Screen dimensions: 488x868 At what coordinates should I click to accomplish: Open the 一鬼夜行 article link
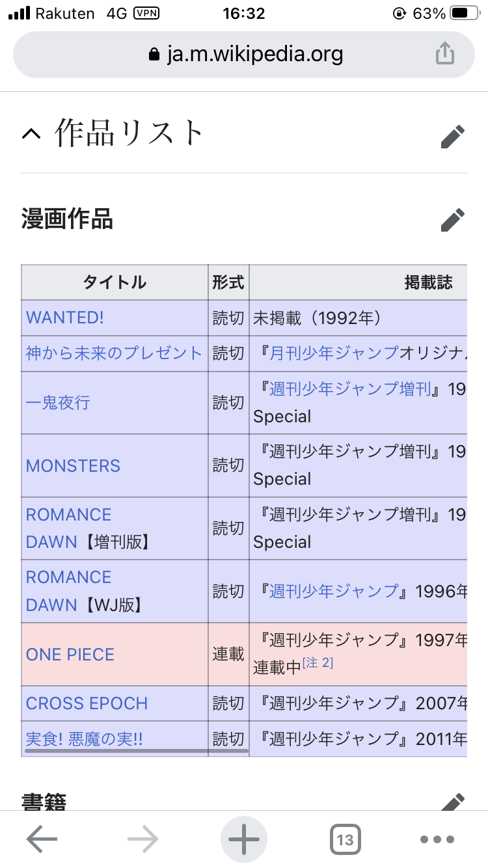tap(58, 403)
